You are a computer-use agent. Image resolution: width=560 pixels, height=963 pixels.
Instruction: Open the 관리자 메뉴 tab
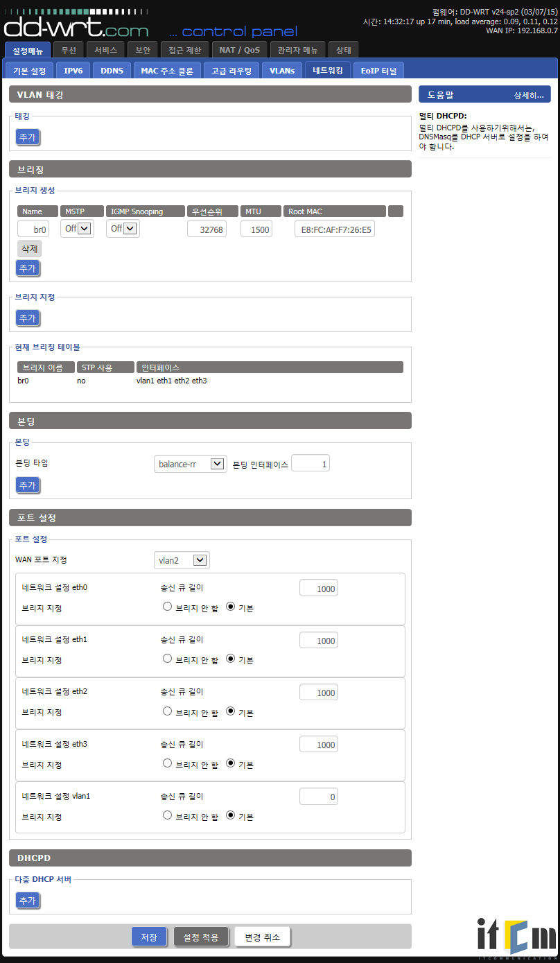pyautogui.click(x=297, y=50)
